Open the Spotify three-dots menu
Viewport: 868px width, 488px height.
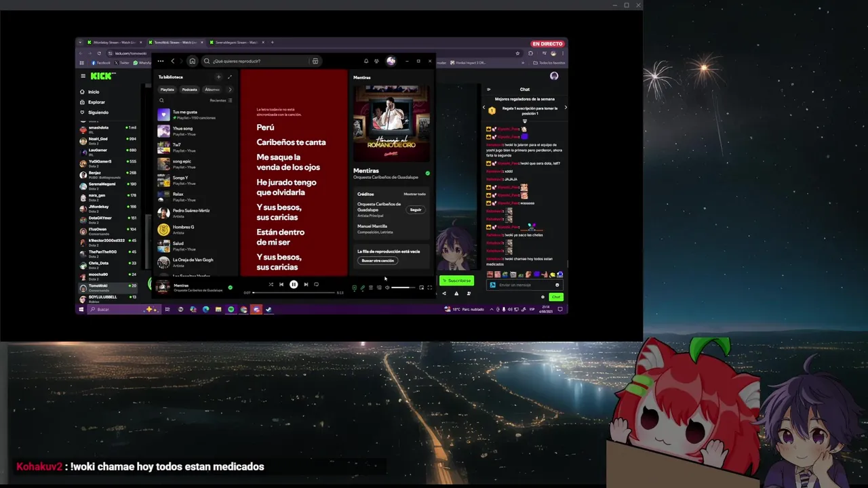160,61
